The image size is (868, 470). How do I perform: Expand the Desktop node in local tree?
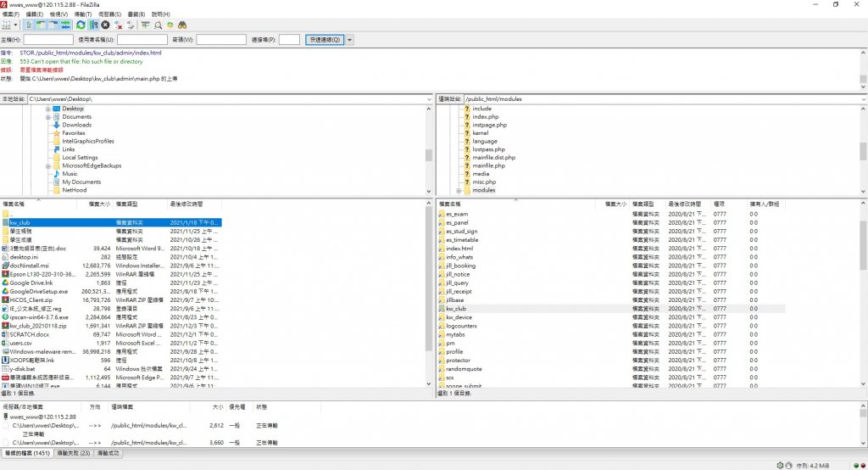pos(48,109)
